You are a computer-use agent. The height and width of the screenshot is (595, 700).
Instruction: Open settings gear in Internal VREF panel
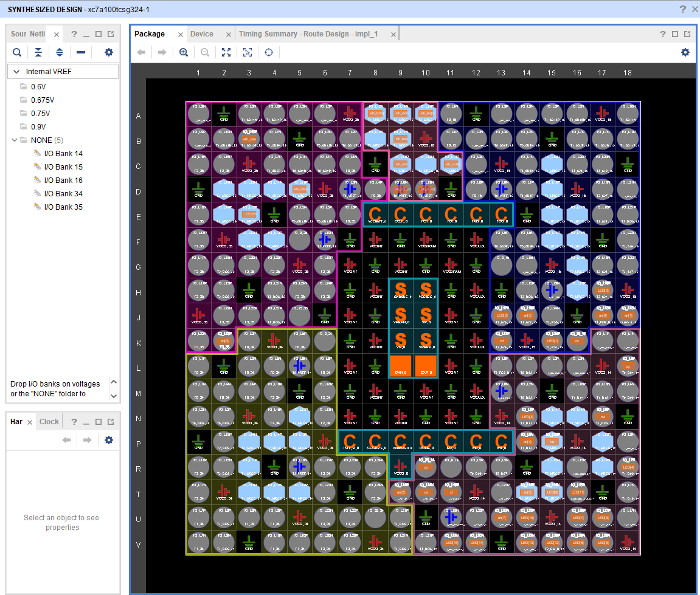click(x=108, y=53)
